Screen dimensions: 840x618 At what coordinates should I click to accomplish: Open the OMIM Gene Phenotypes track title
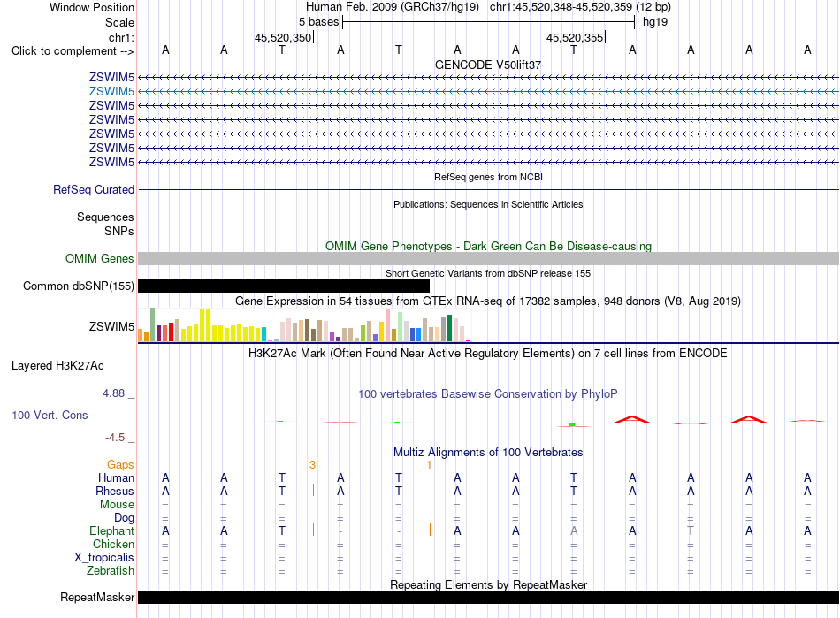click(x=488, y=247)
